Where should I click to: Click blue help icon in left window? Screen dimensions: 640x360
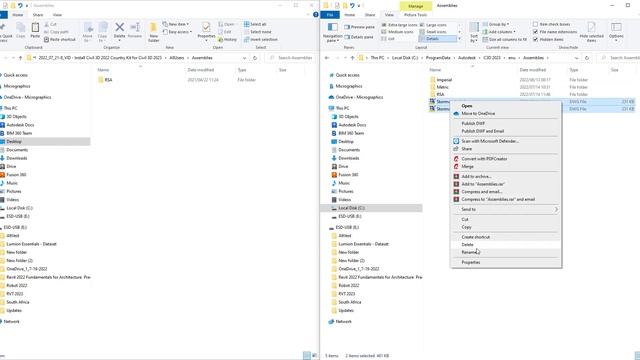(x=316, y=15)
